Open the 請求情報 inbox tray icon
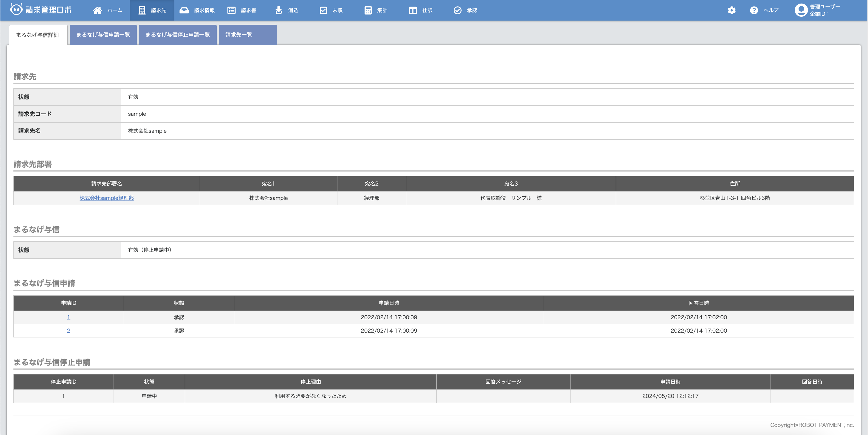Screen dimensions: 868x435 pyautogui.click(x=184, y=10)
